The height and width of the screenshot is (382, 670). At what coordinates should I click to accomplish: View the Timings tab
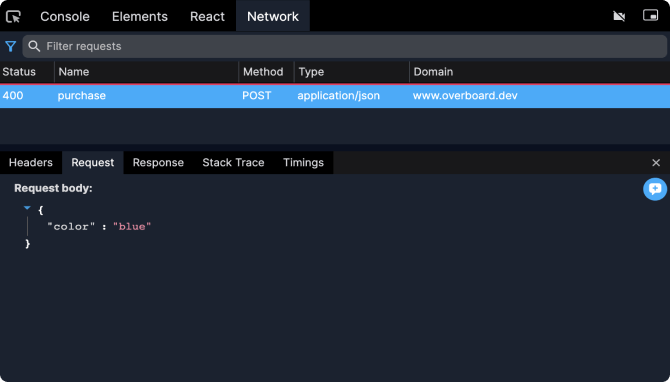click(x=303, y=162)
